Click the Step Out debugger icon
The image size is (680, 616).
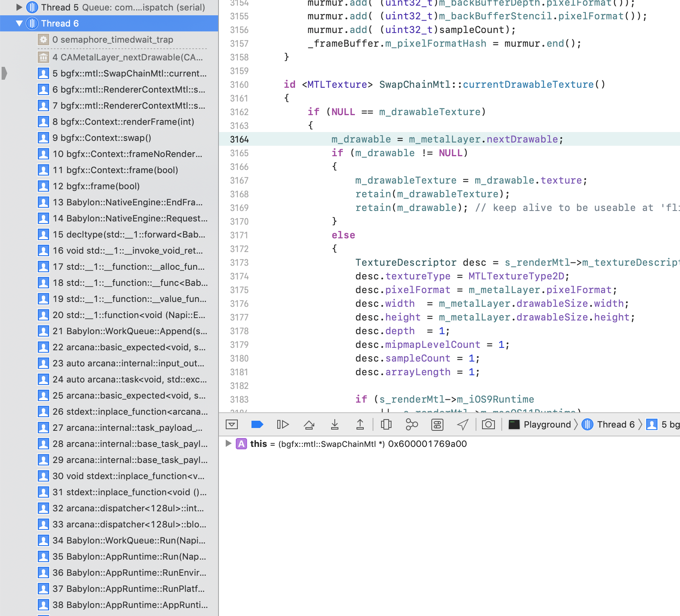pyautogui.click(x=360, y=424)
